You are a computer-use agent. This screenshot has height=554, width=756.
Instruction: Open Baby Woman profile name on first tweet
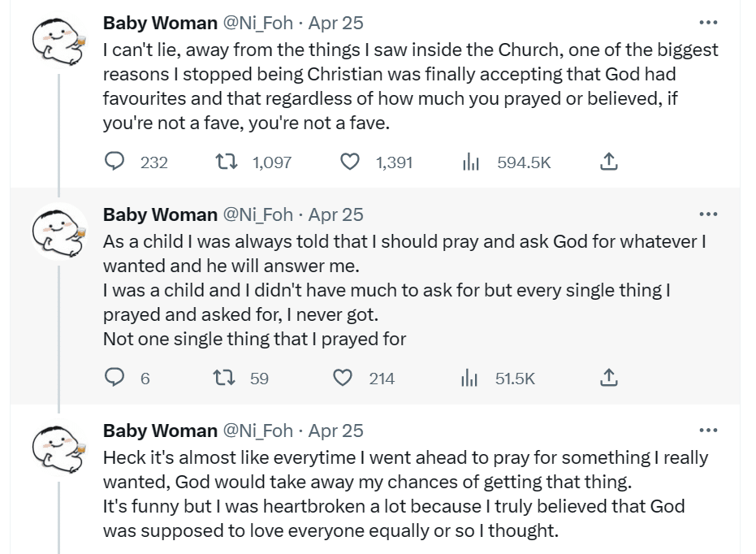160,24
